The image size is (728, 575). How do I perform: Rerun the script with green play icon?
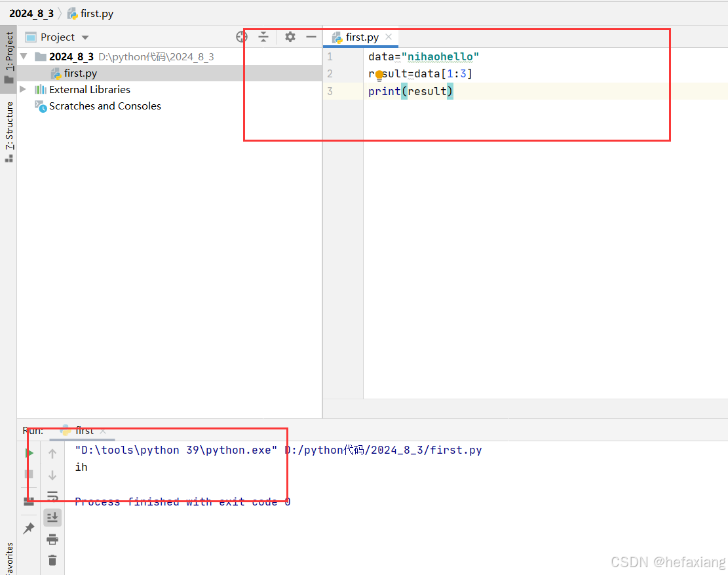pyautogui.click(x=29, y=453)
